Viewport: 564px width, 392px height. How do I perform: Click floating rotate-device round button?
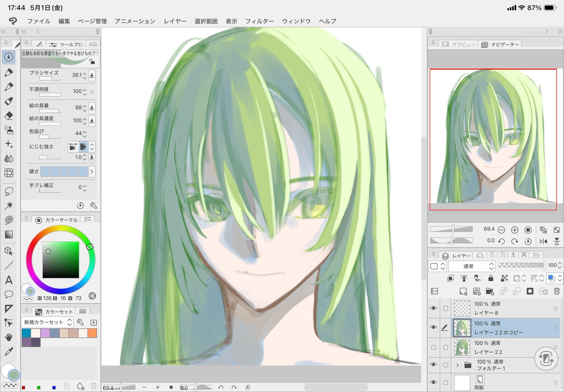point(546,360)
